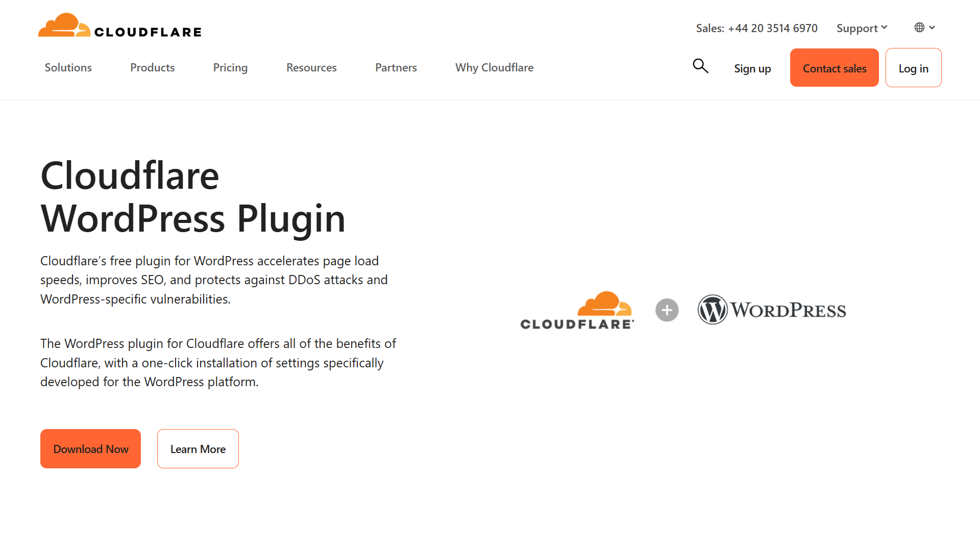This screenshot has width=980, height=551.
Task: Open the Resources menu
Action: tap(311, 67)
